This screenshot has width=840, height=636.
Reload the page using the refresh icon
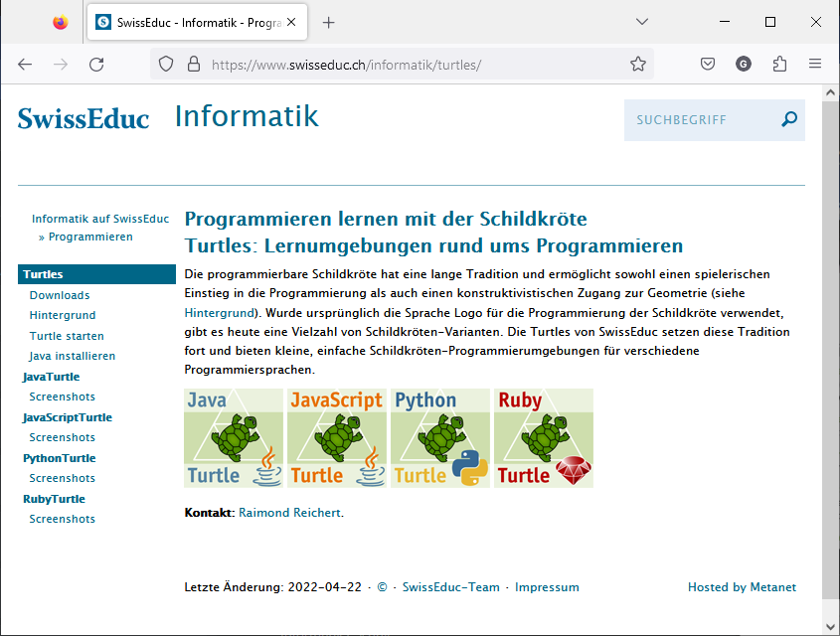95,63
